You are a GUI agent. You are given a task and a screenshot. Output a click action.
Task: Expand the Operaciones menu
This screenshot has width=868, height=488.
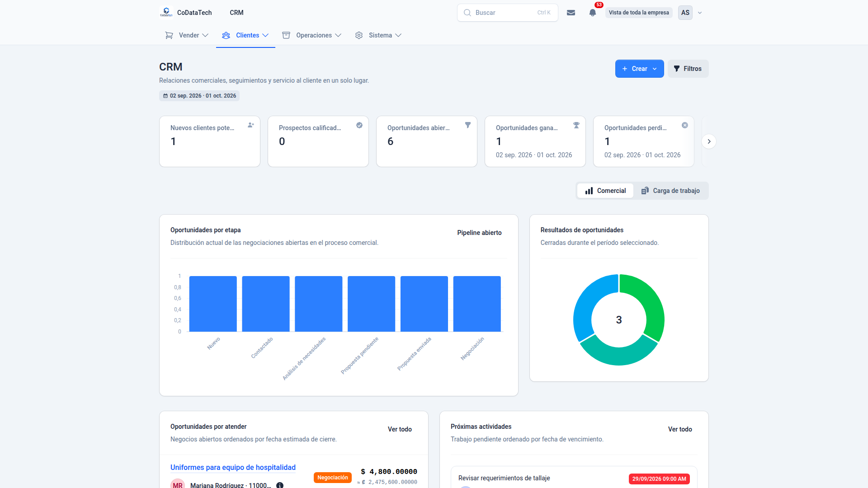pos(312,35)
